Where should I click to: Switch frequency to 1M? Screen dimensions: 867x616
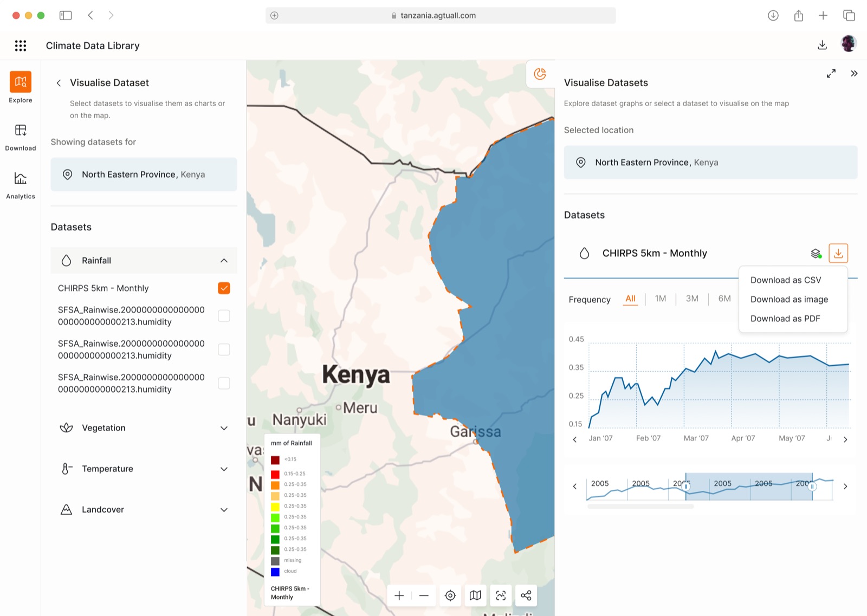pyautogui.click(x=660, y=299)
